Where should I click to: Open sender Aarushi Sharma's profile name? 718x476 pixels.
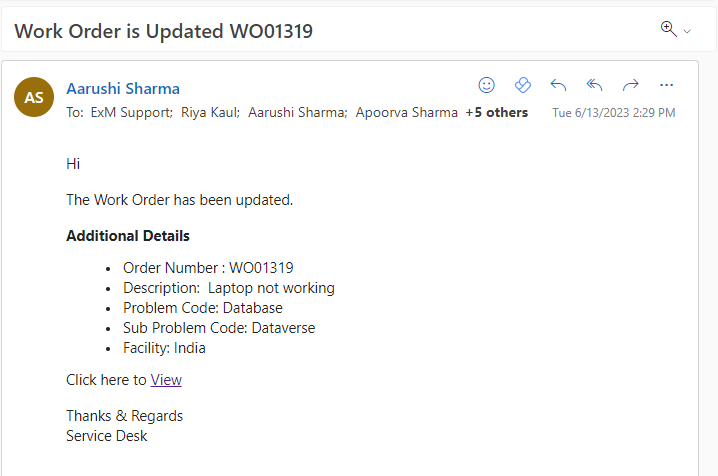[x=123, y=88]
